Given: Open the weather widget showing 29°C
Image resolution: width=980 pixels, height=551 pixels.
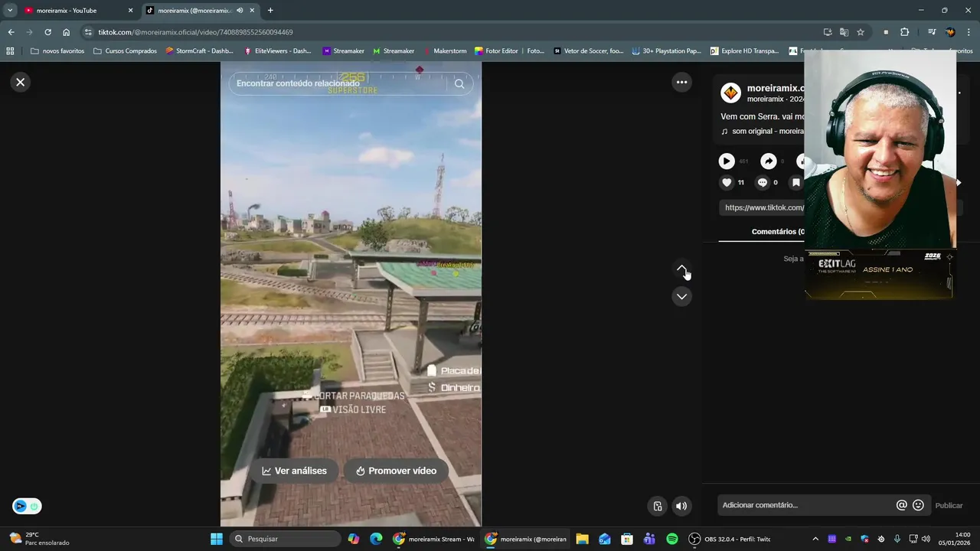Looking at the screenshot, I should click(38, 539).
